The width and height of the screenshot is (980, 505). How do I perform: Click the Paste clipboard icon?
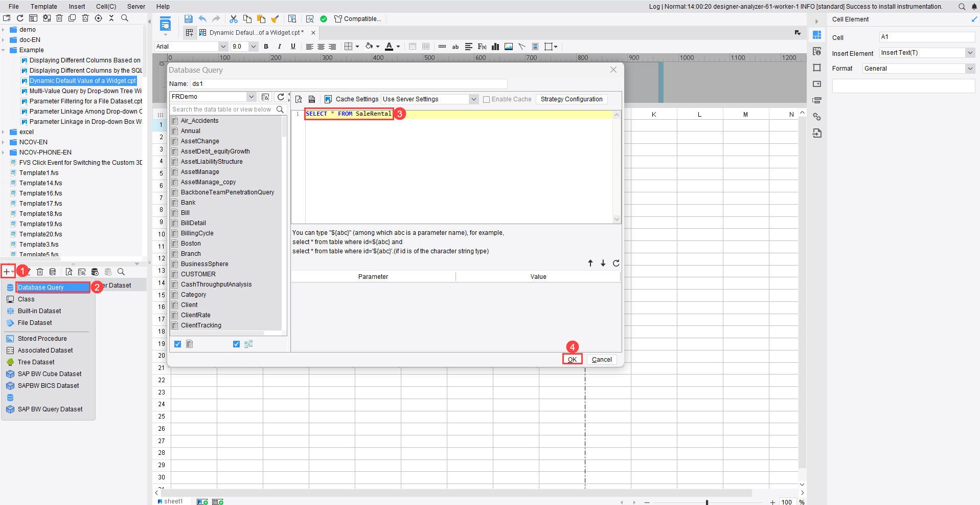coord(261,19)
